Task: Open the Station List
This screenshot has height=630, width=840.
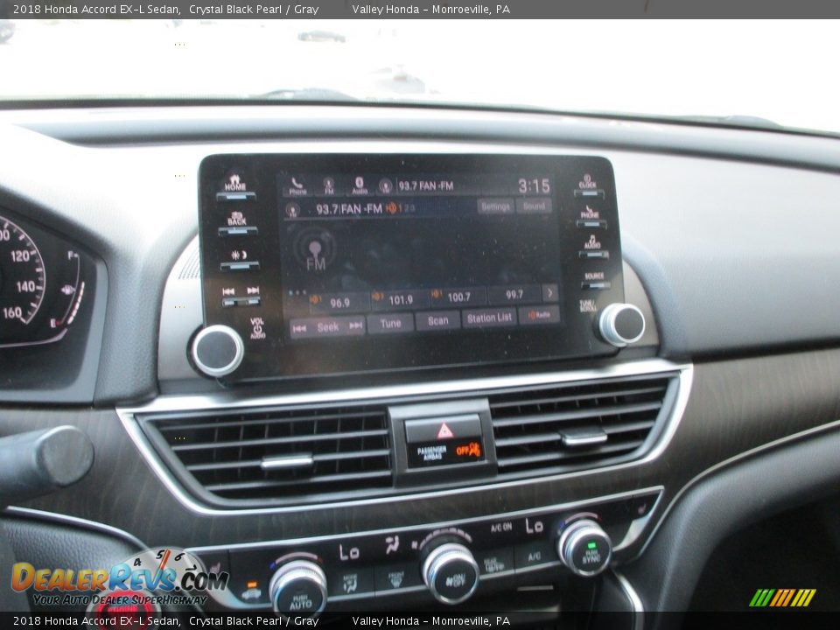Action: [x=489, y=319]
